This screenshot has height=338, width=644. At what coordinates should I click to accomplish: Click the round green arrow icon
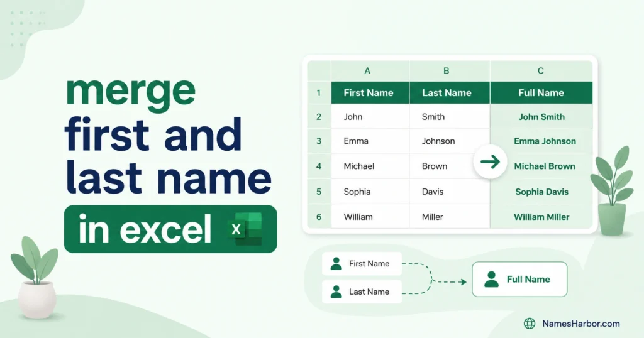click(x=490, y=161)
